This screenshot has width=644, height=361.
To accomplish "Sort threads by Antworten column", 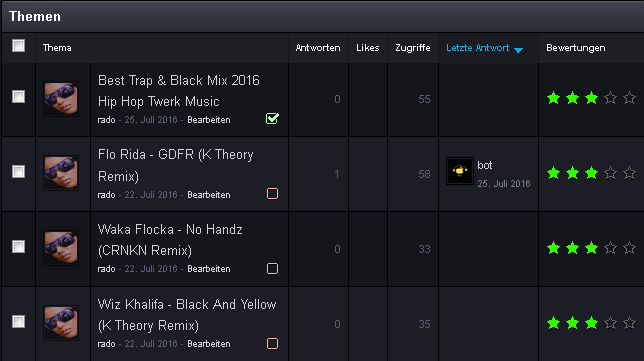I will pos(318,48).
